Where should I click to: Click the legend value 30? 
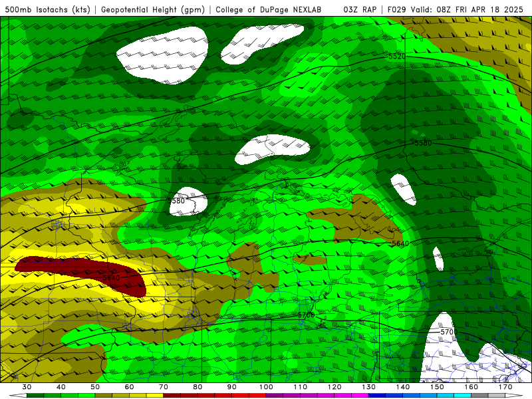(27, 387)
